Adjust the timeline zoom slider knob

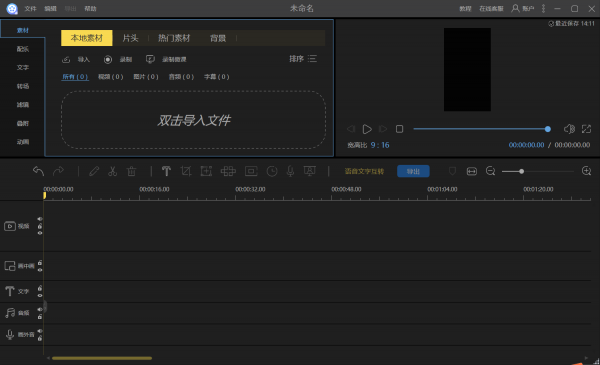(x=521, y=171)
